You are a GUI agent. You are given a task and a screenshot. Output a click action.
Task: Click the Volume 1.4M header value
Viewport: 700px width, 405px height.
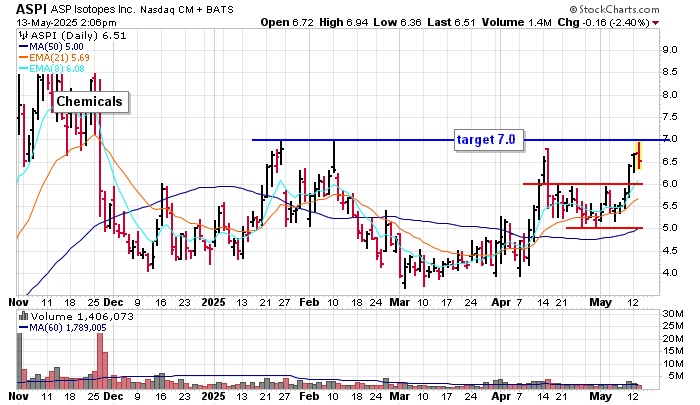(x=517, y=22)
